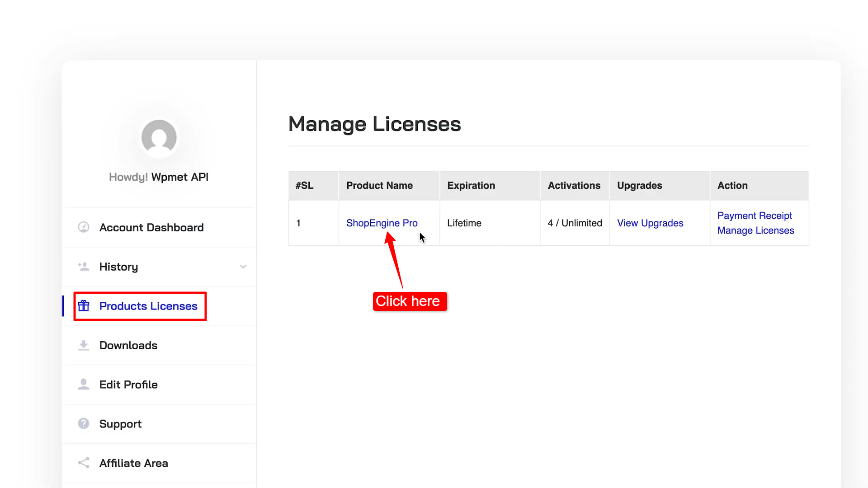
Task: Open Account Dashboard menu item
Action: click(159, 227)
